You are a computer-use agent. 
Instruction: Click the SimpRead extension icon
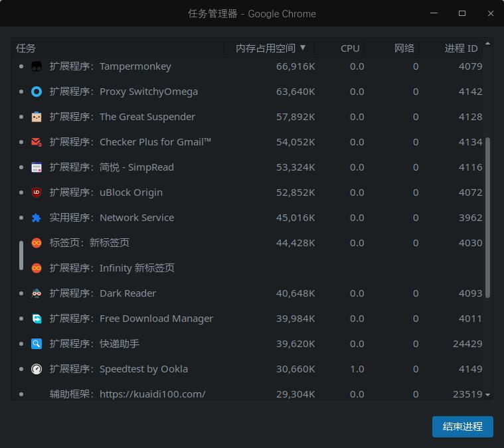tap(37, 167)
